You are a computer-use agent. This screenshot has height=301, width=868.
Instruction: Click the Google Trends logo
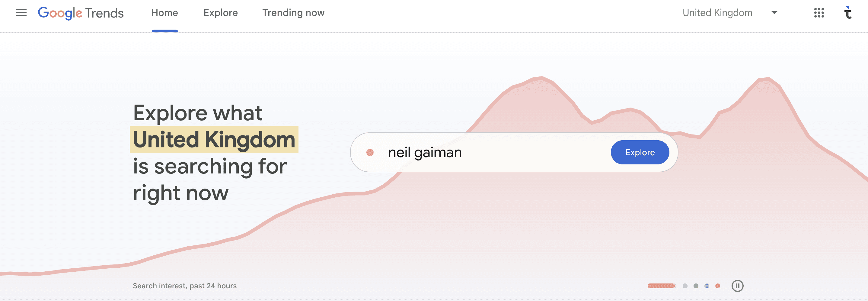pyautogui.click(x=81, y=13)
